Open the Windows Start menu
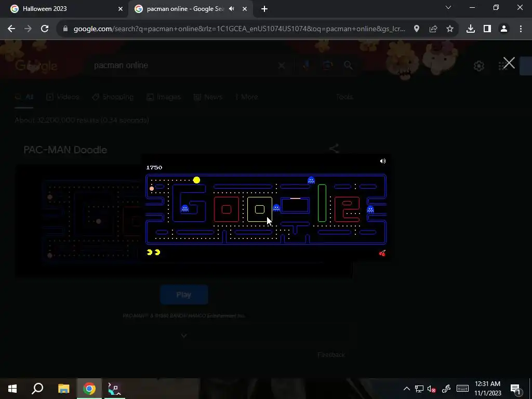This screenshot has height=399, width=532. point(12,389)
